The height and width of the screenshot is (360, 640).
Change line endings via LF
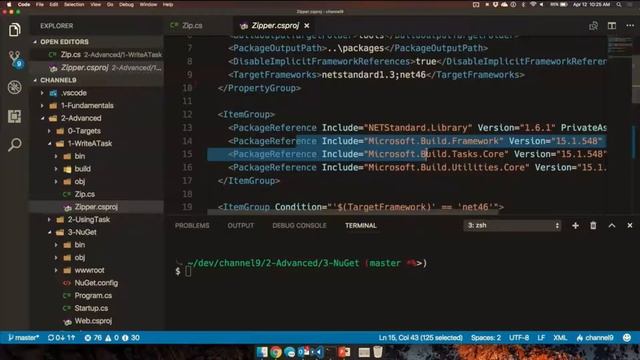(541, 338)
